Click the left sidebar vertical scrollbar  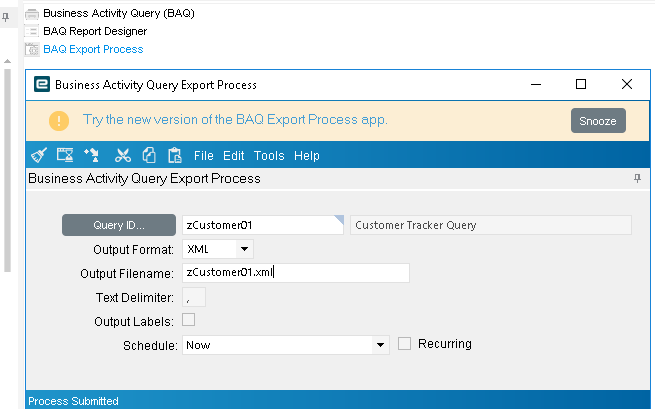7,170
